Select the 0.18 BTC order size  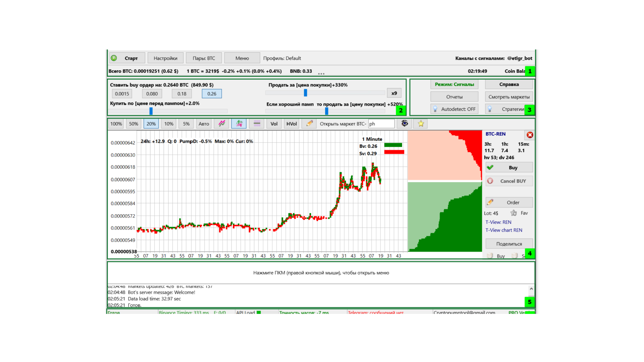182,94
